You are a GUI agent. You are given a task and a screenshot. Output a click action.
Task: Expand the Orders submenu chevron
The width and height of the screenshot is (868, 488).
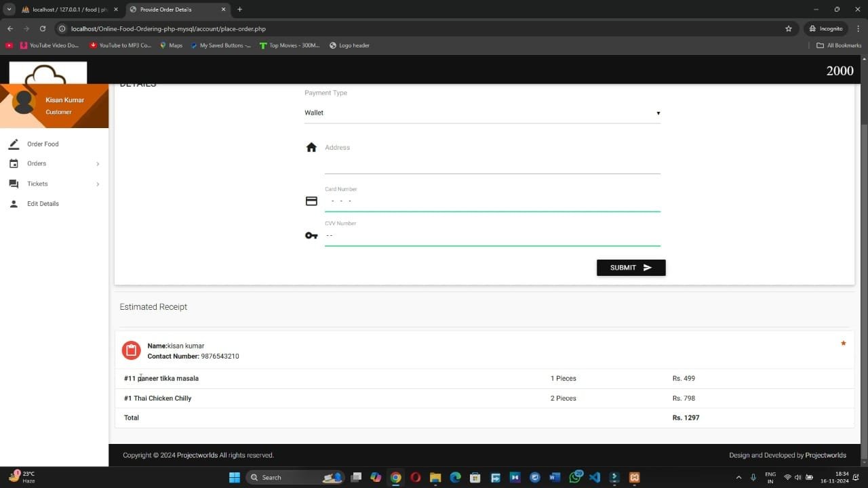click(98, 164)
